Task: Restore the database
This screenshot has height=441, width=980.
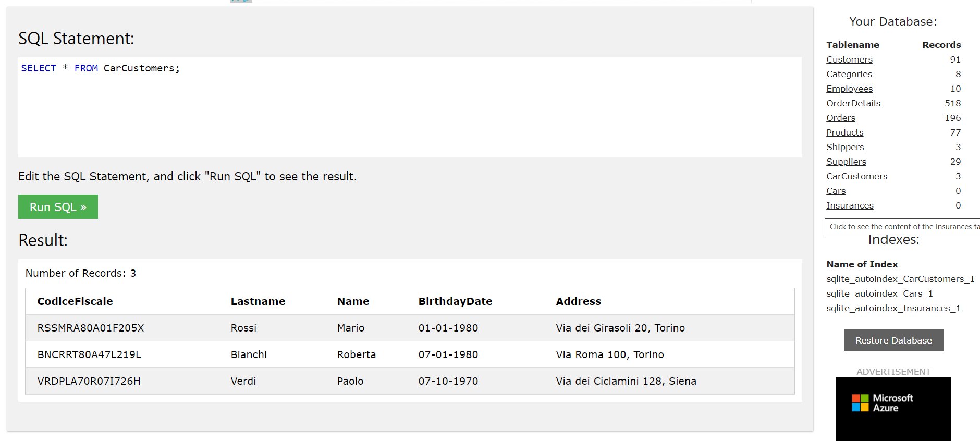Action: pyautogui.click(x=893, y=340)
